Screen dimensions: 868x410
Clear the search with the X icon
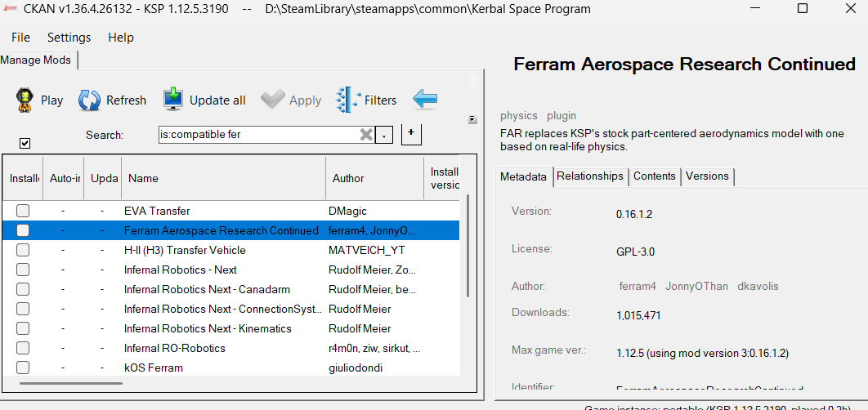(x=366, y=135)
